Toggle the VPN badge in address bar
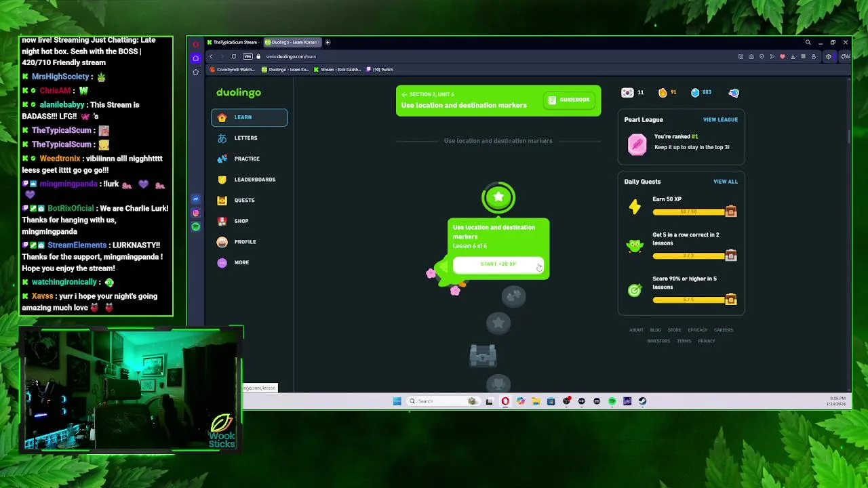Image resolution: width=868 pixels, height=488 pixels. (x=248, y=57)
